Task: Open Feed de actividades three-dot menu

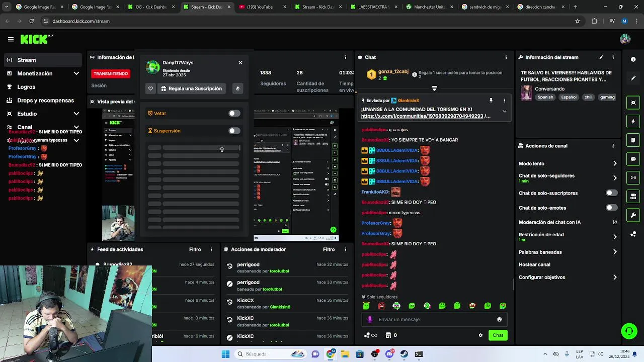Action: coord(211,249)
